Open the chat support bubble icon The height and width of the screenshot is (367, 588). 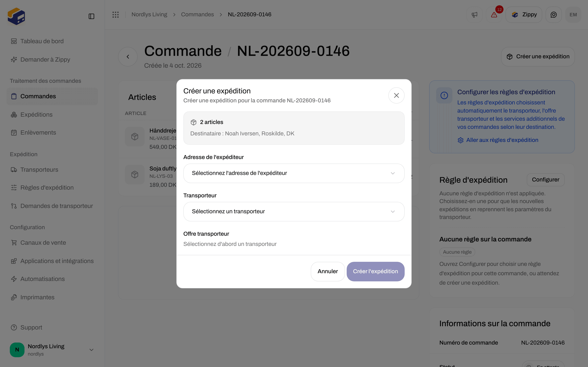553,15
